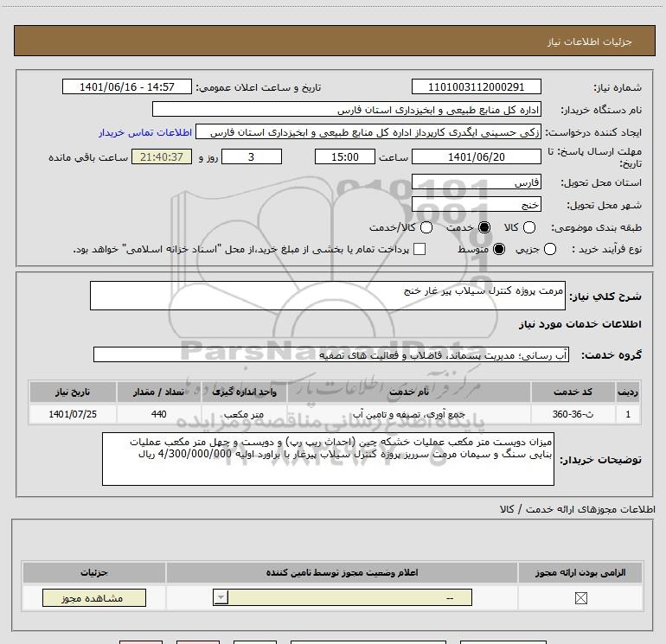Click the remaining days field showing 3

pyautogui.click(x=252, y=157)
